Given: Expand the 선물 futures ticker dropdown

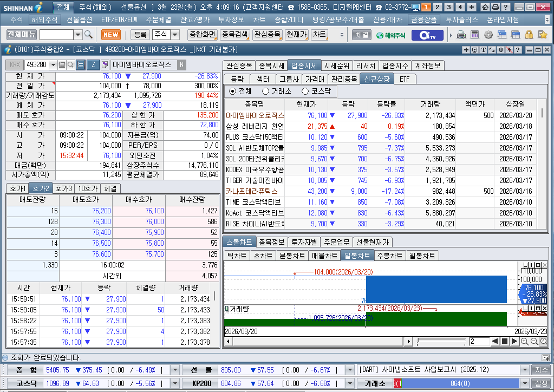Looking at the screenshot, I should [350, 370].
